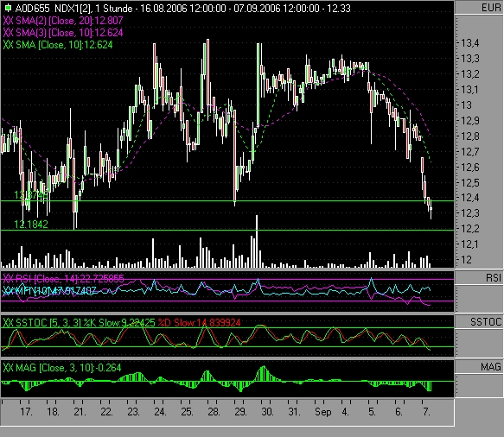Click the 24. date label on time axis
Screen dimensions: 504x437
tap(160, 412)
